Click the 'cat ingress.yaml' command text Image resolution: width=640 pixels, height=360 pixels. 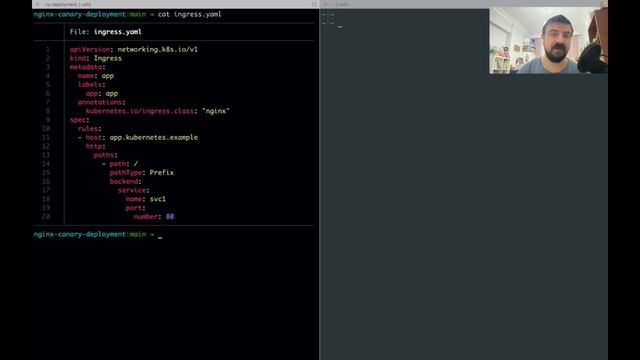pyautogui.click(x=189, y=14)
